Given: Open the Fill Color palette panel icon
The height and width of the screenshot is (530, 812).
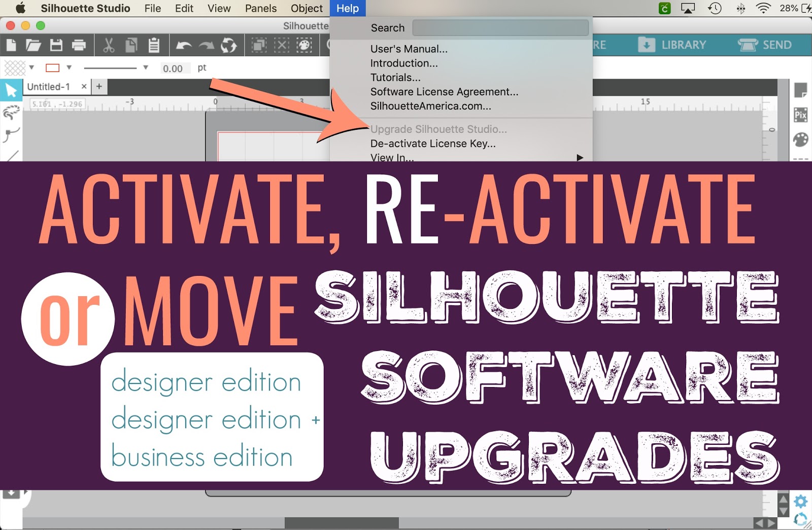Looking at the screenshot, I should (x=800, y=139).
